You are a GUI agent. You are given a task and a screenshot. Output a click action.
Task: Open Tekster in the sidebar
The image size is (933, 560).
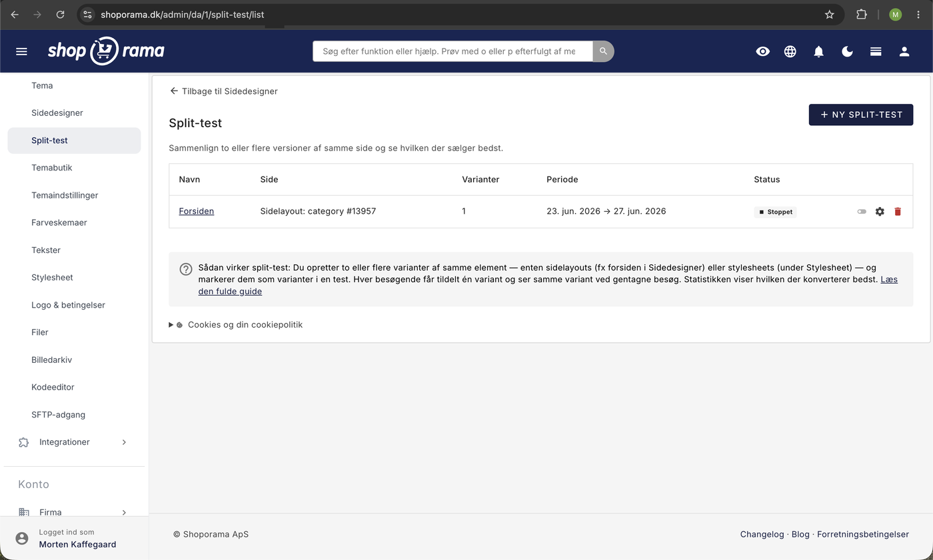pyautogui.click(x=46, y=250)
